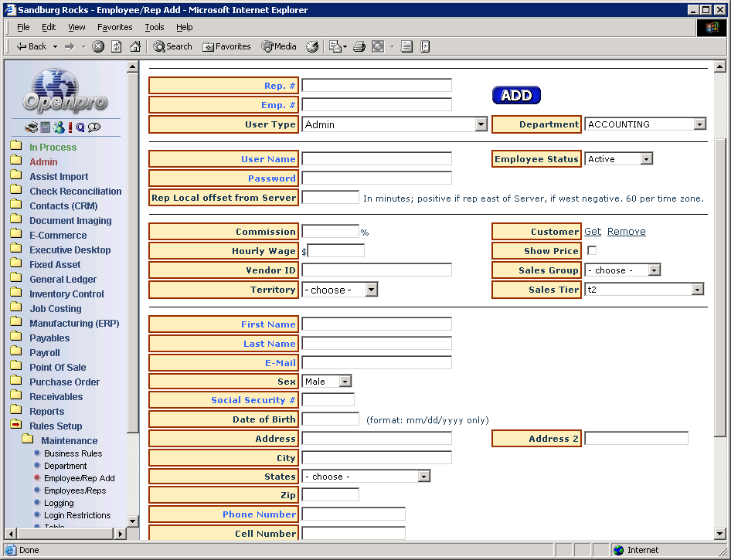Click the blue Q icon in sidebar
This screenshot has height=560, width=731.
pos(80,127)
